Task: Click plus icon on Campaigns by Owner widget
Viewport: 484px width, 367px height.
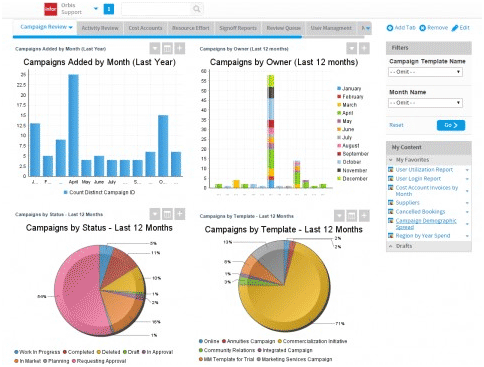Action: pos(364,49)
